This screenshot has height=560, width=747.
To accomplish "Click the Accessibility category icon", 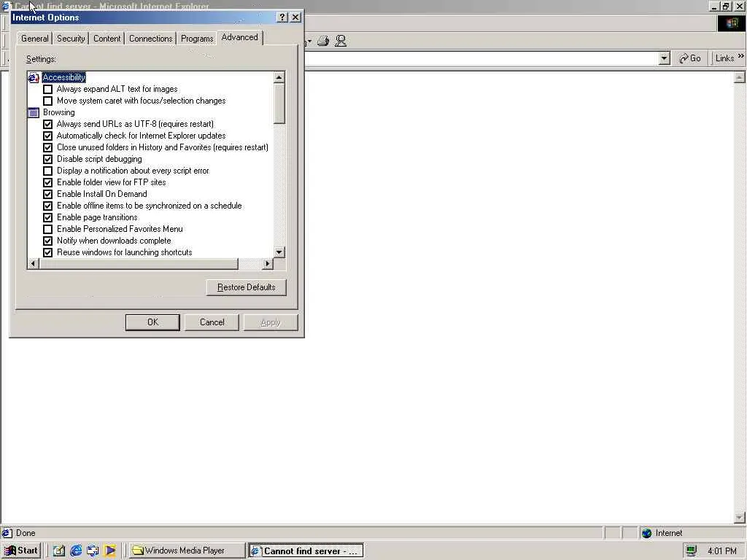I will coord(34,77).
